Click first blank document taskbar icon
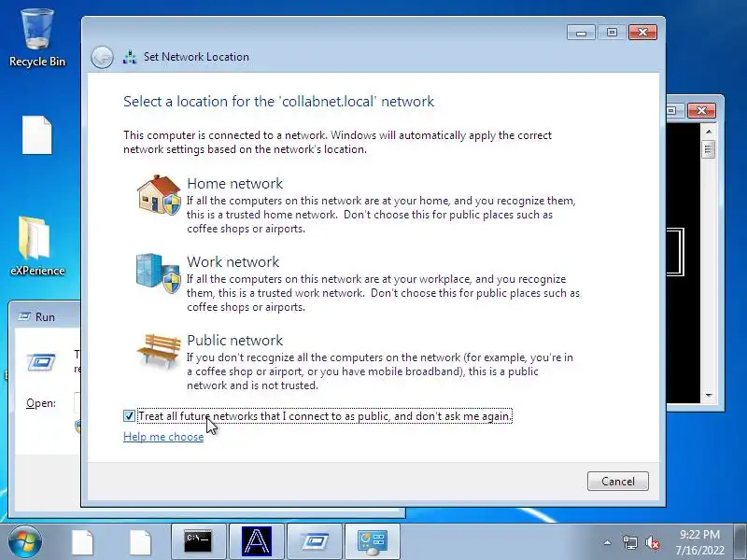Viewport: 747px width, 560px height. 82,542
